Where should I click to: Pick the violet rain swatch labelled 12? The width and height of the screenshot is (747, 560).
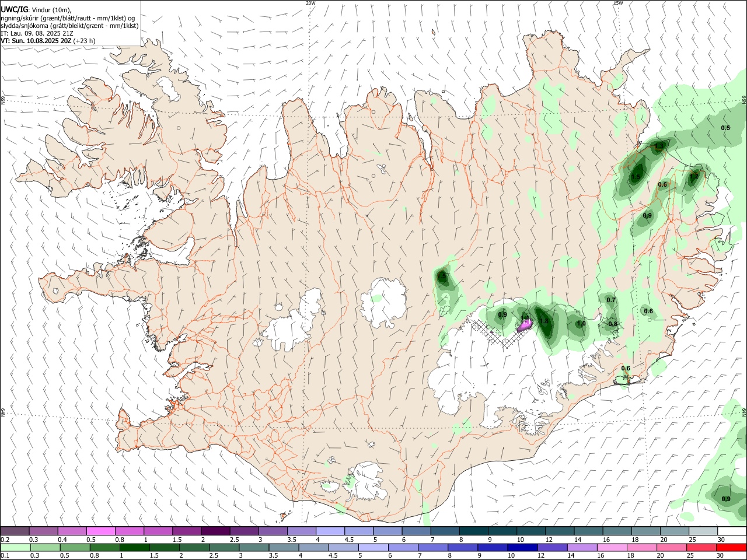click(x=552, y=547)
